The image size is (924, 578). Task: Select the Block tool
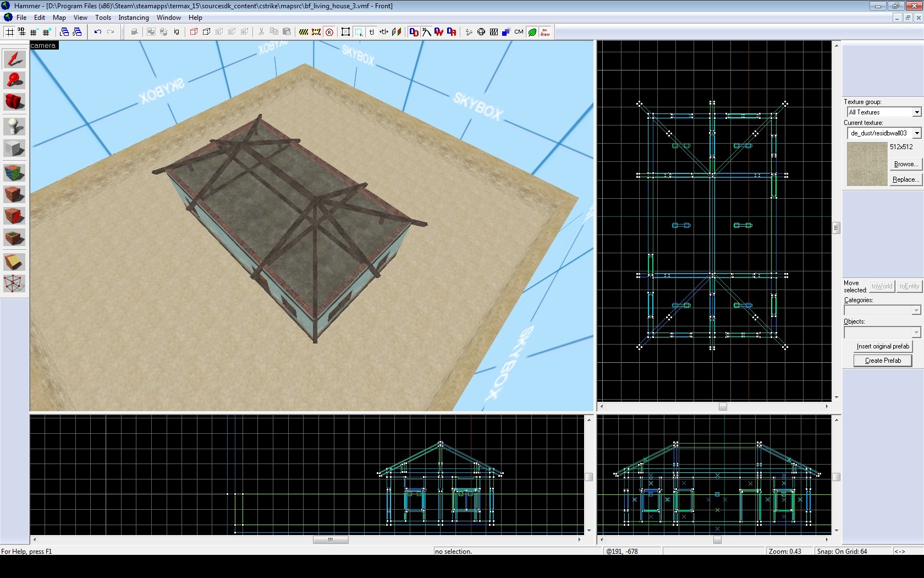tap(14, 149)
